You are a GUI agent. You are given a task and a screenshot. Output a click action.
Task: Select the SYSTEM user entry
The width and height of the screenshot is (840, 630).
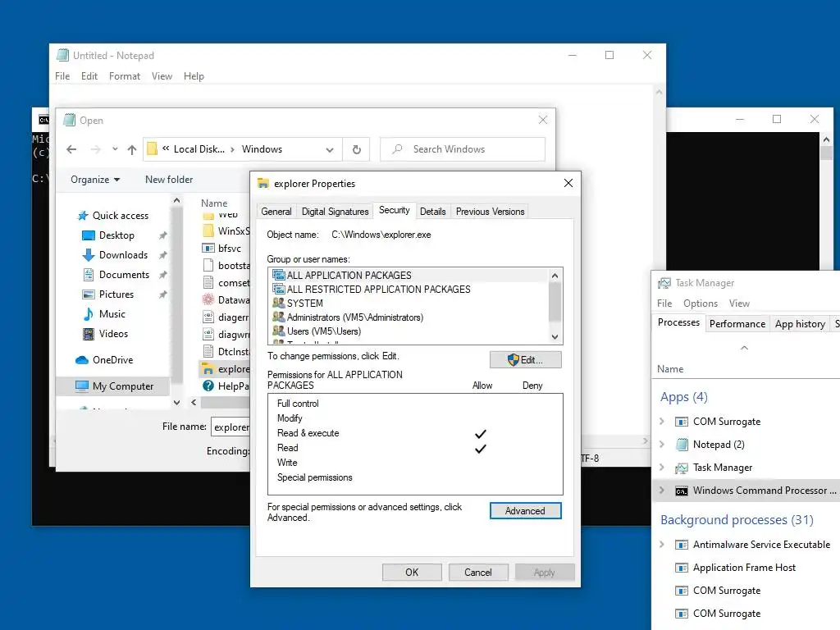[x=409, y=304]
